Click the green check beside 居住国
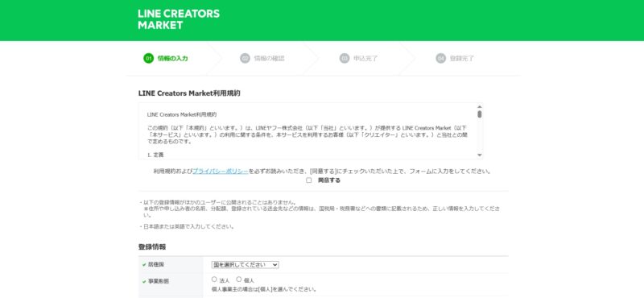This screenshot has width=644, height=298. click(x=144, y=265)
